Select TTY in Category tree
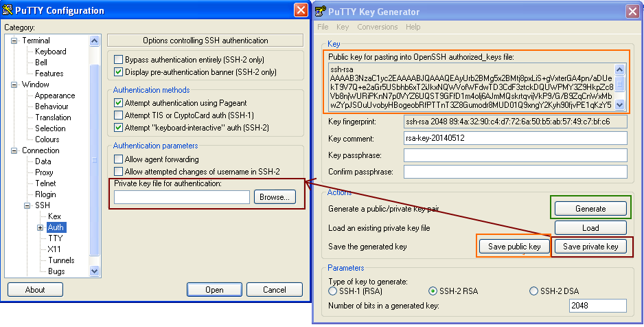This screenshot has width=644, height=327. (56, 238)
